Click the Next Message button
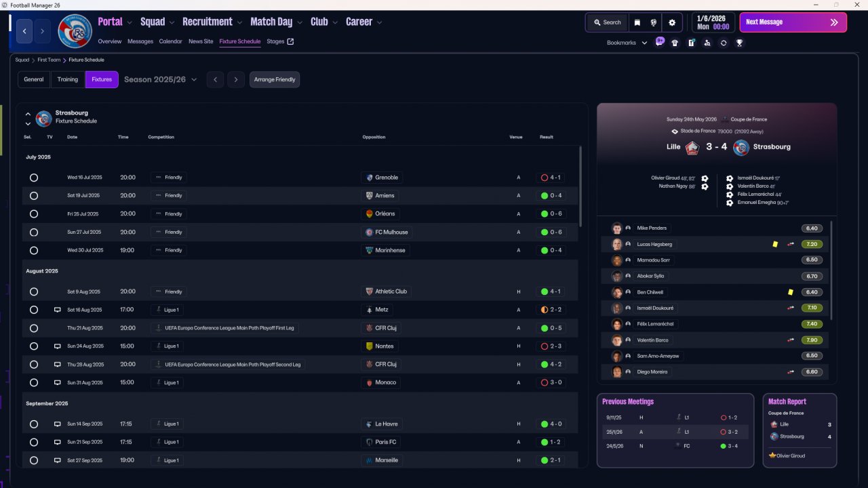 793,22
